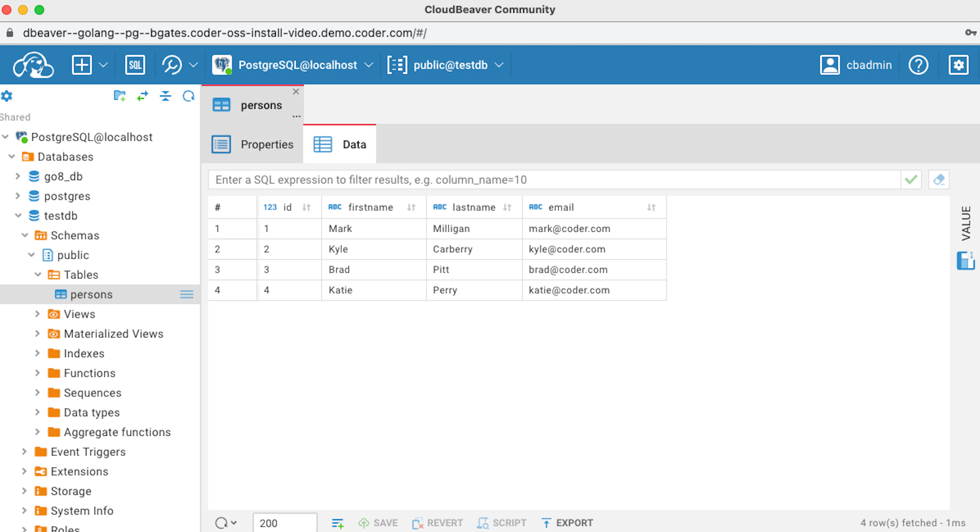Screen dimensions: 980x532
Task: Click the link with editor arrows icon
Action: (x=142, y=96)
